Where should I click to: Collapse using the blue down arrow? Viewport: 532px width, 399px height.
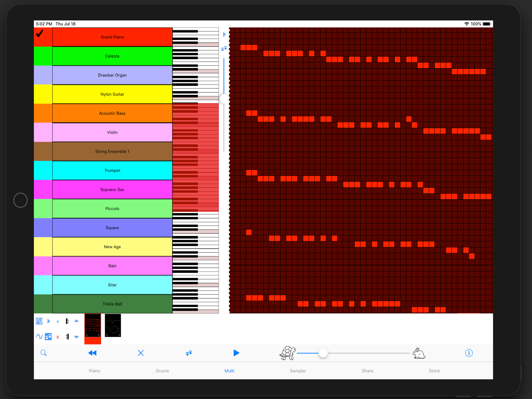point(77,337)
